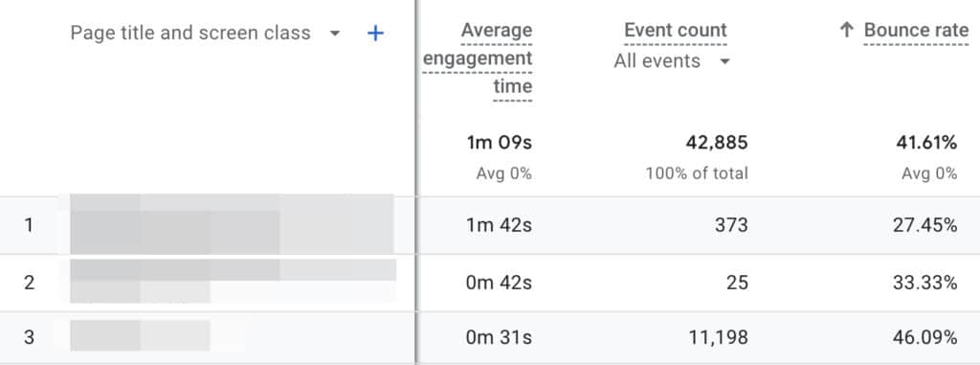Click the blurred page title in row 1
The height and width of the screenshot is (365, 980).
tap(232, 224)
